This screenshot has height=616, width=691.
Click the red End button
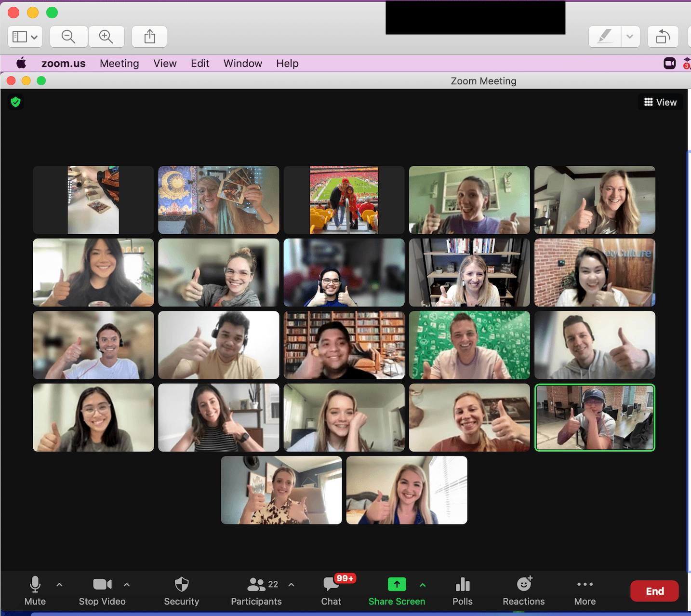tap(654, 591)
